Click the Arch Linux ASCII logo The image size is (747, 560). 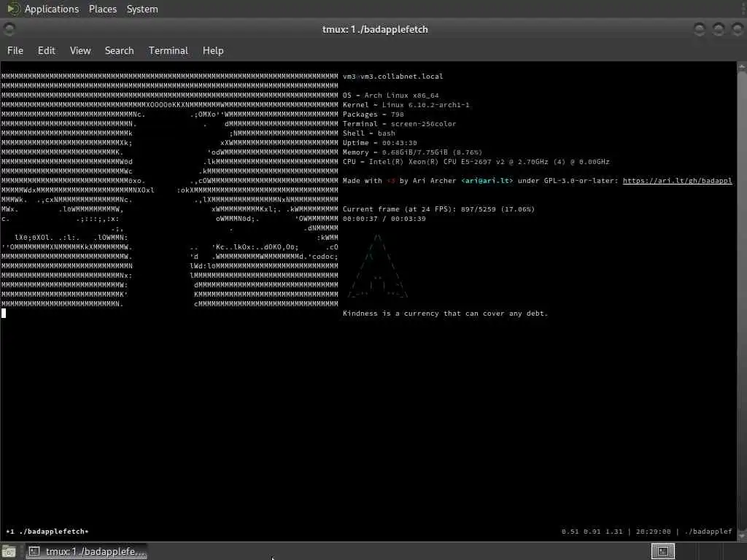(378, 265)
